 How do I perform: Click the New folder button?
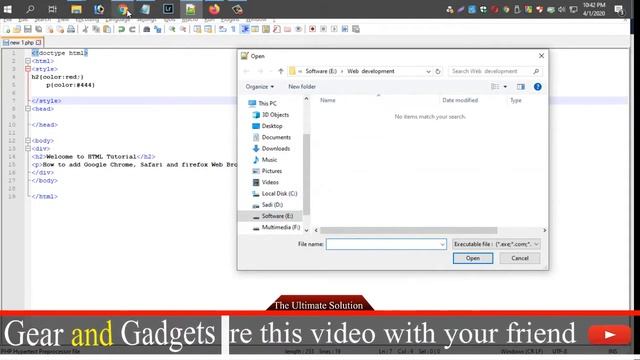pyautogui.click(x=302, y=87)
